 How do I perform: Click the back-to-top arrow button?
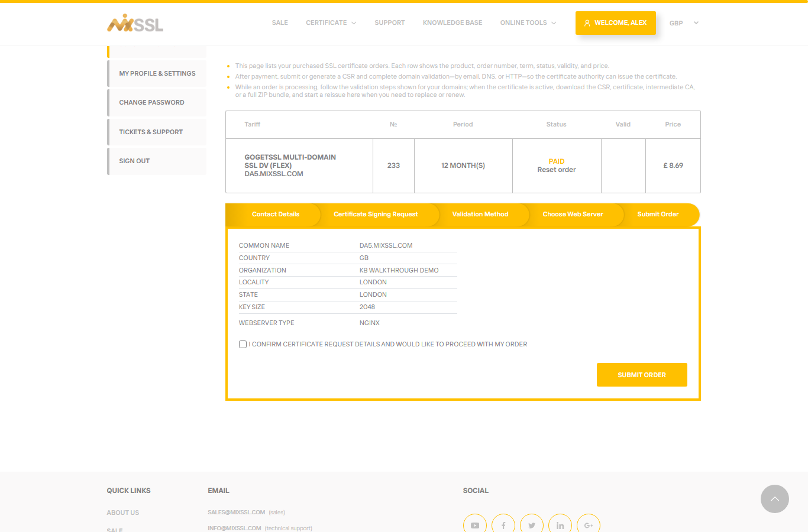click(775, 499)
